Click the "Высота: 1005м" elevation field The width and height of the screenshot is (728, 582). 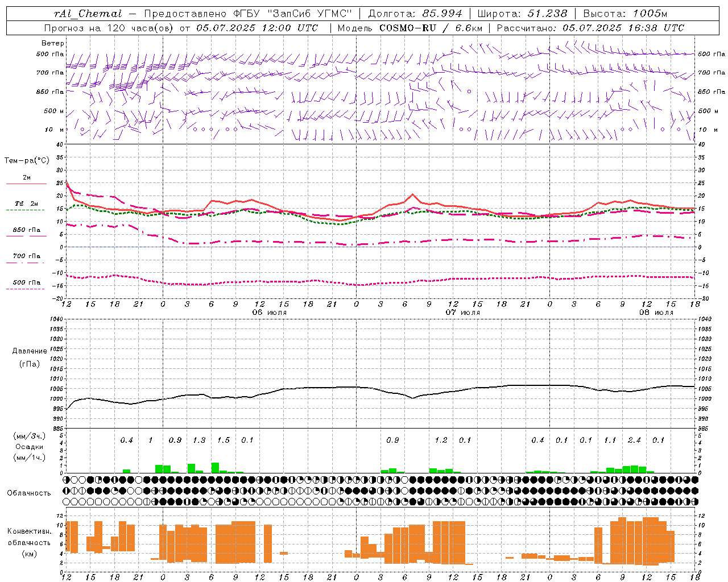(x=625, y=14)
